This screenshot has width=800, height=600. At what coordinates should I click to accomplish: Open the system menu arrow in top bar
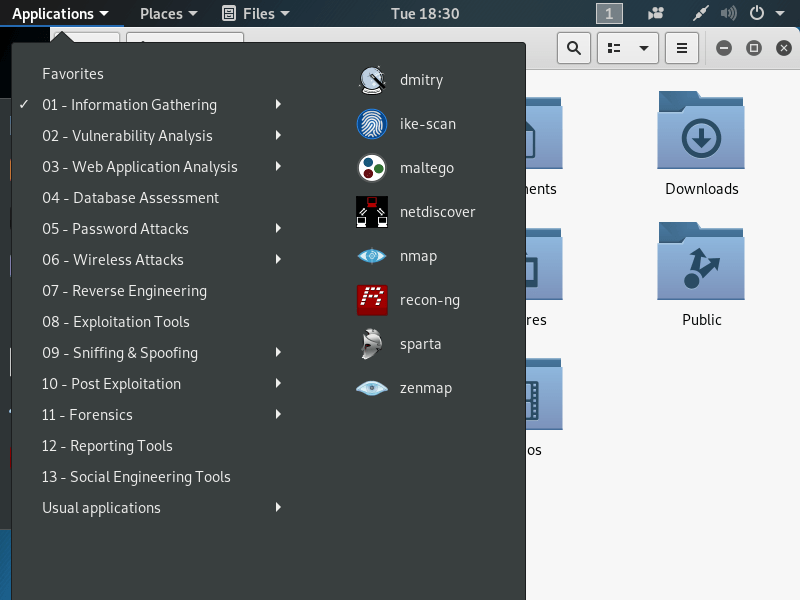pos(780,14)
